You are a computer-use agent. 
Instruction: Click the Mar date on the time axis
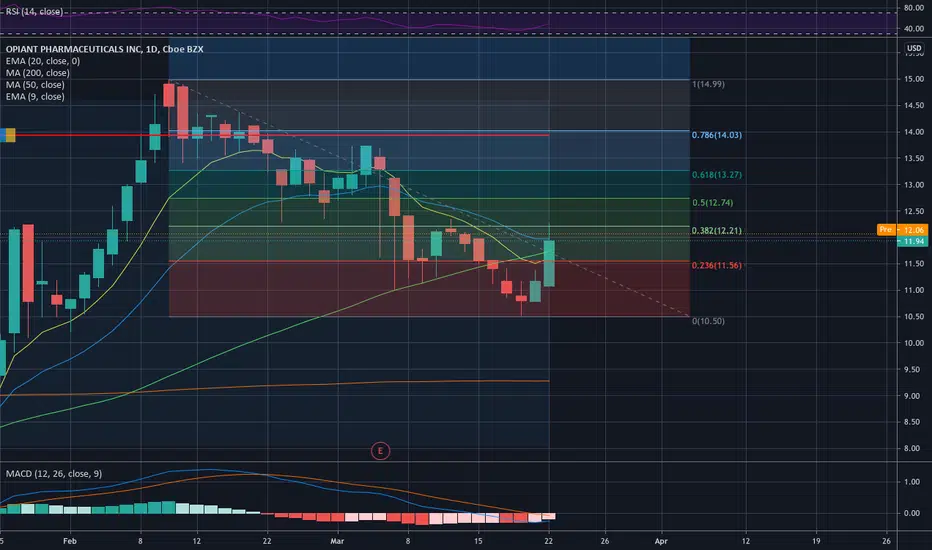[x=337, y=541]
